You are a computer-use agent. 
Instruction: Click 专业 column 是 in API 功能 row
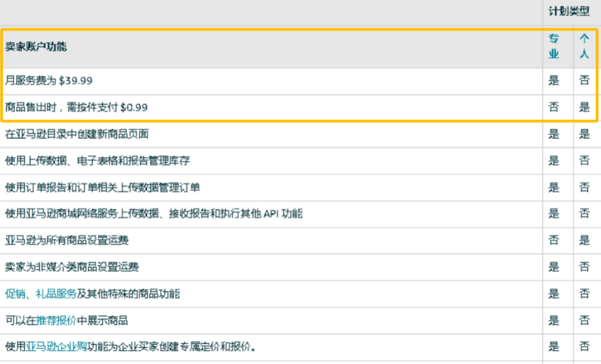click(x=554, y=213)
